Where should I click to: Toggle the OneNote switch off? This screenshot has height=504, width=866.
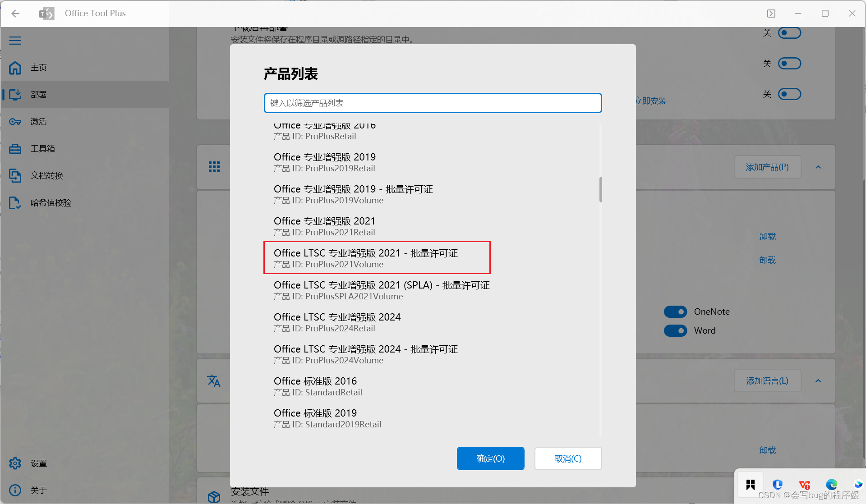pos(675,312)
